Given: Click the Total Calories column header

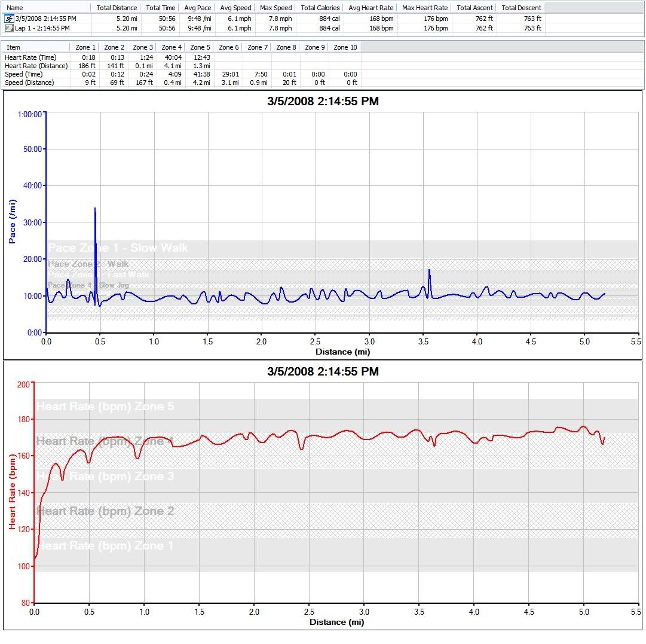Looking at the screenshot, I should 320,8.
